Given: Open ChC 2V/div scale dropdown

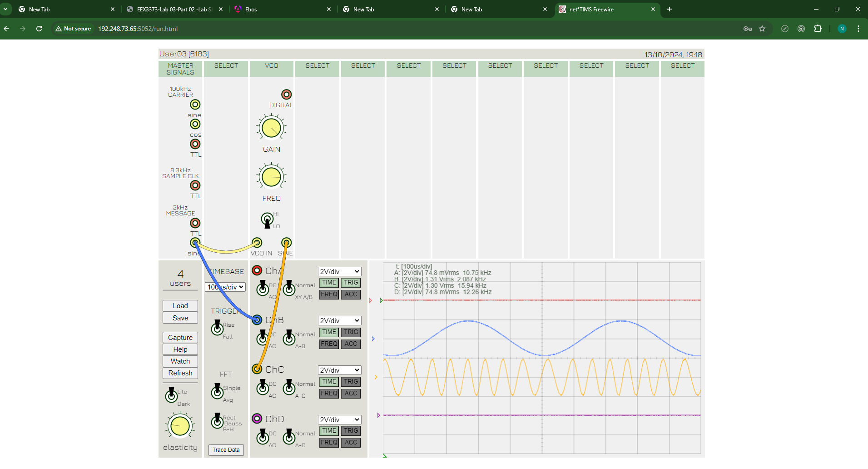Looking at the screenshot, I should click(x=340, y=370).
